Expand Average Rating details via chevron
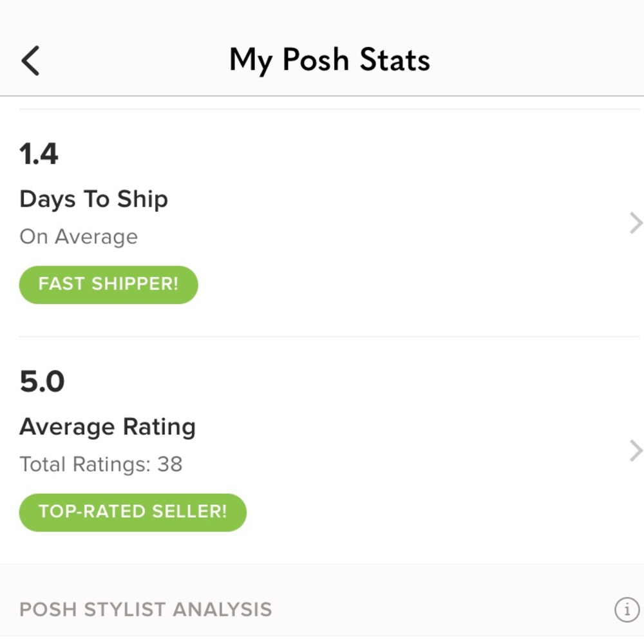644x644 pixels. pyautogui.click(x=636, y=451)
